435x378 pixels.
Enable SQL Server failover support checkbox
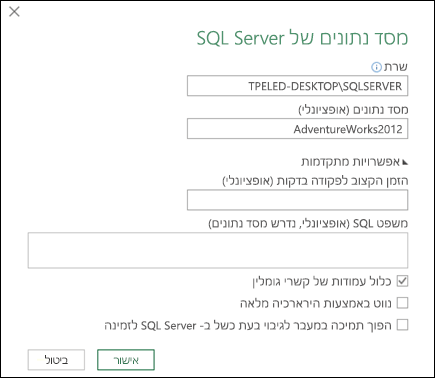coord(402,325)
